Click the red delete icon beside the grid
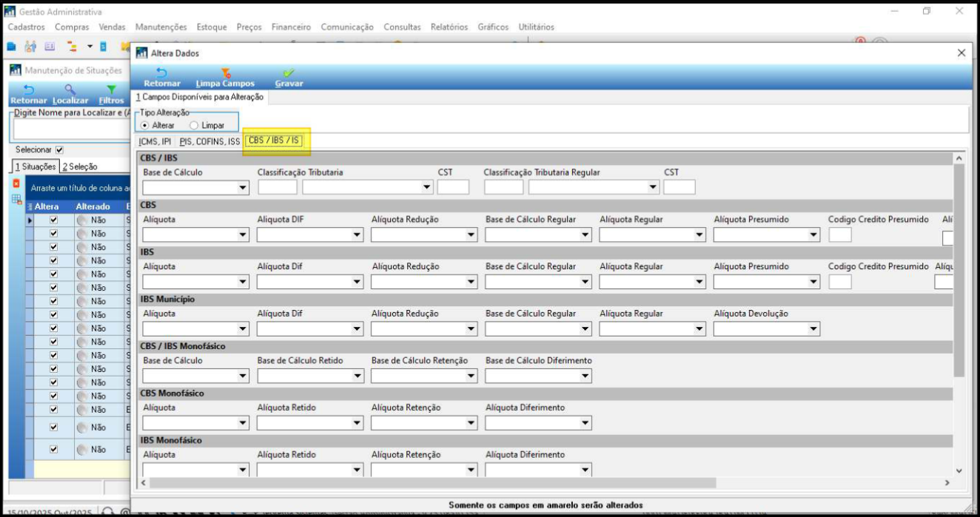The width and height of the screenshot is (980, 517). tap(16, 183)
